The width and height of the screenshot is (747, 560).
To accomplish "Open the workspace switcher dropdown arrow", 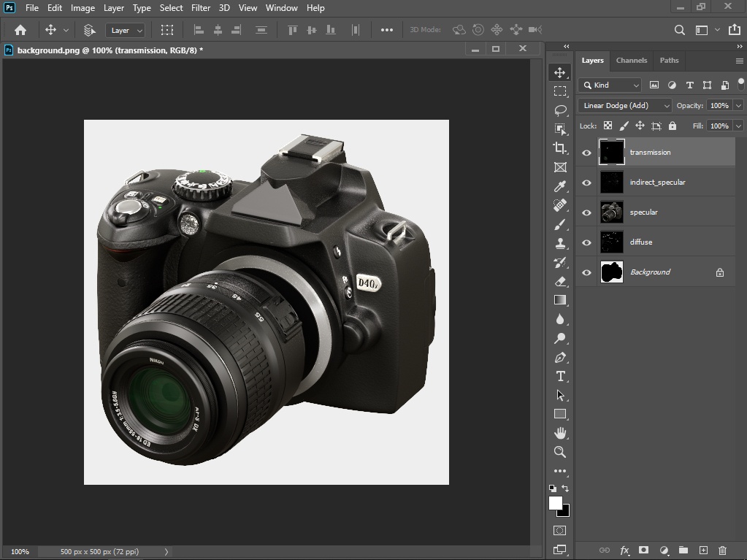I will (717, 29).
